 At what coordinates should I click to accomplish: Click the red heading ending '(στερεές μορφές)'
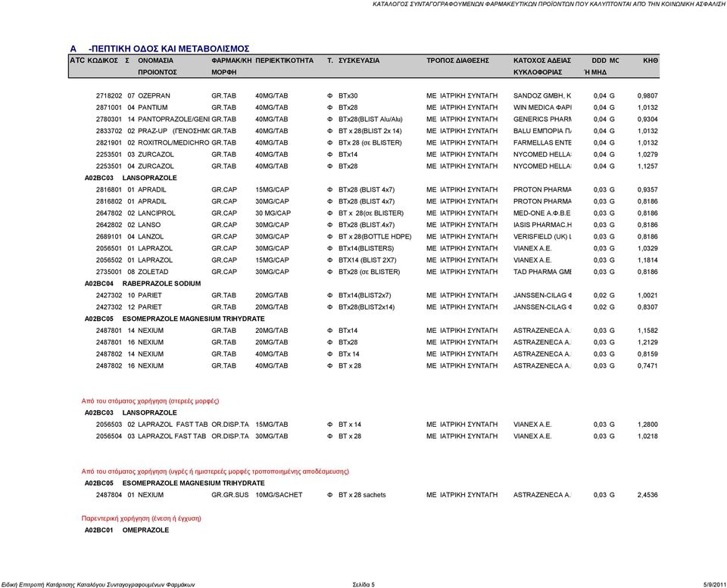(x=150, y=401)
